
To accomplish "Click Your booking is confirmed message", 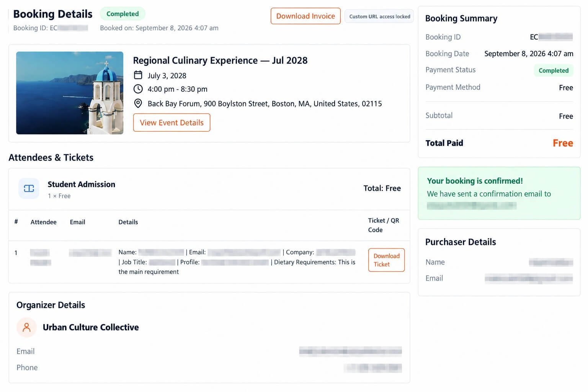I will coord(475,181).
